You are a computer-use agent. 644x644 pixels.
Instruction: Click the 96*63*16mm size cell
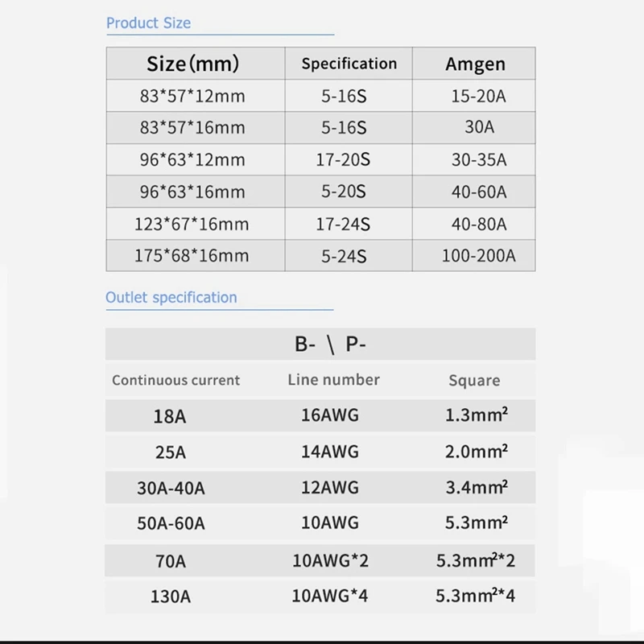coord(192,192)
